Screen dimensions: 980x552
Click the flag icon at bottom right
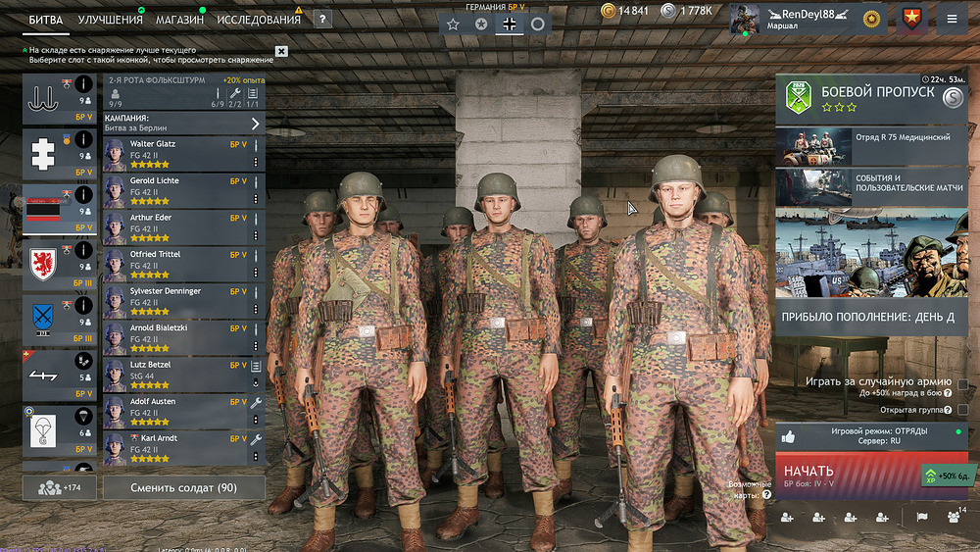pos(922,517)
